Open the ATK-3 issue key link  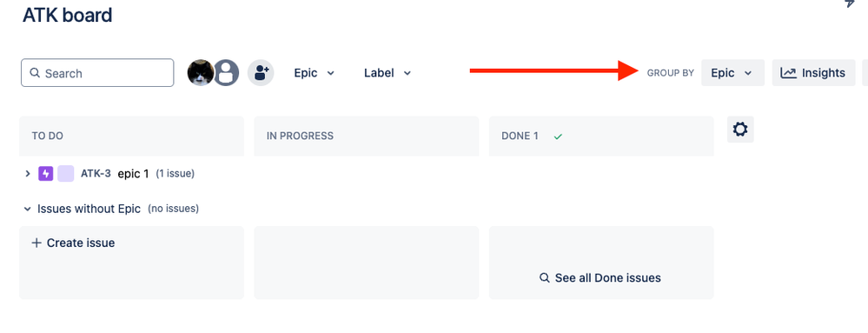pos(96,173)
